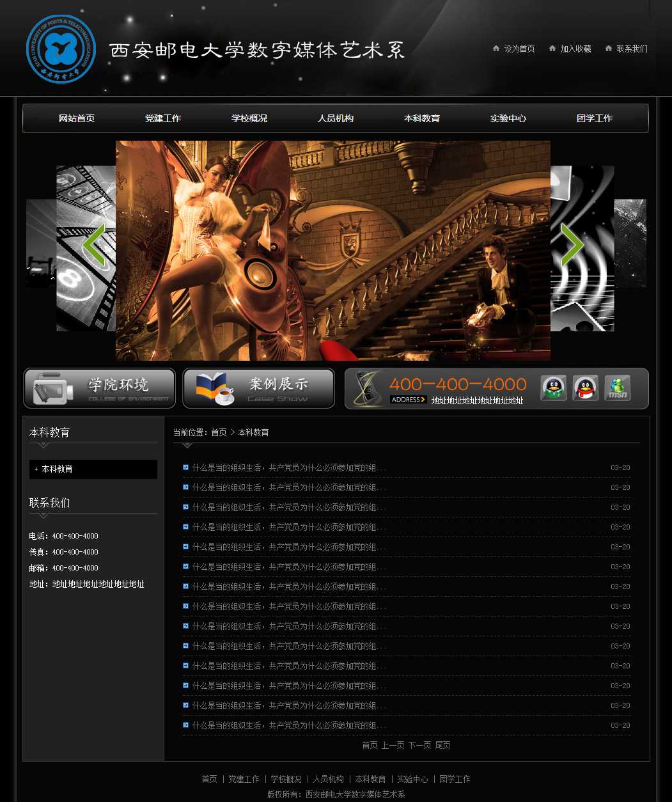The image size is (672, 802).
Task: Open the first QQ penguin contact icon
Action: pyautogui.click(x=553, y=388)
